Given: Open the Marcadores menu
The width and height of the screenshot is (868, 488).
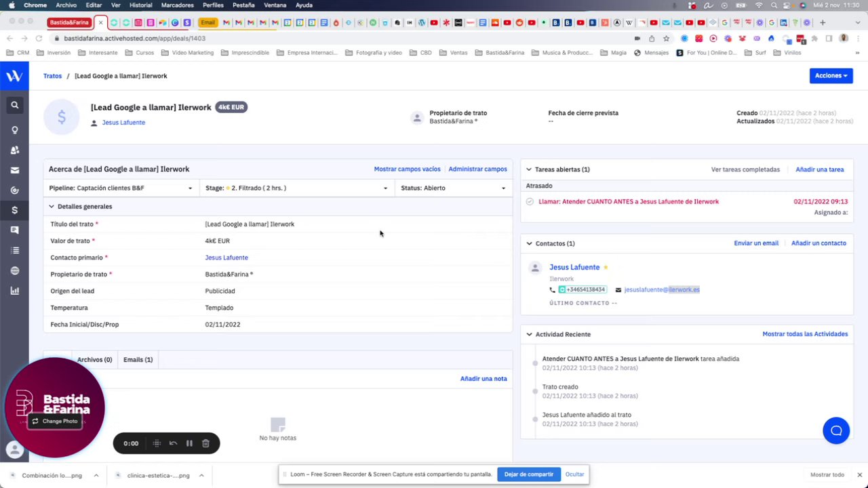Looking at the screenshot, I should [177, 5].
